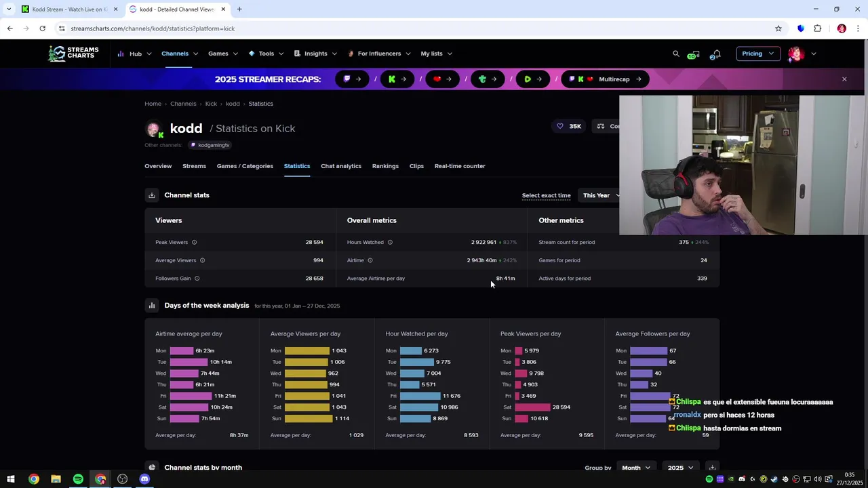Open the user avatar profile menu

795,54
